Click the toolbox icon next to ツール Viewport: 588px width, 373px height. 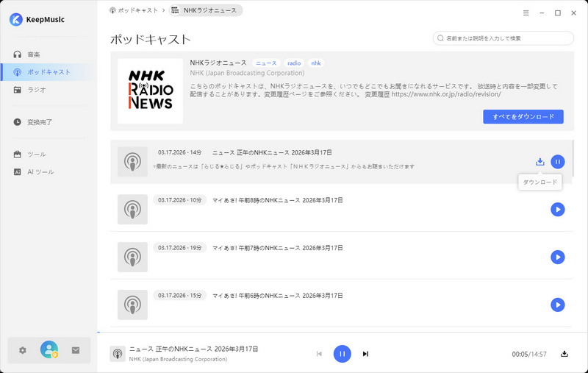click(17, 154)
